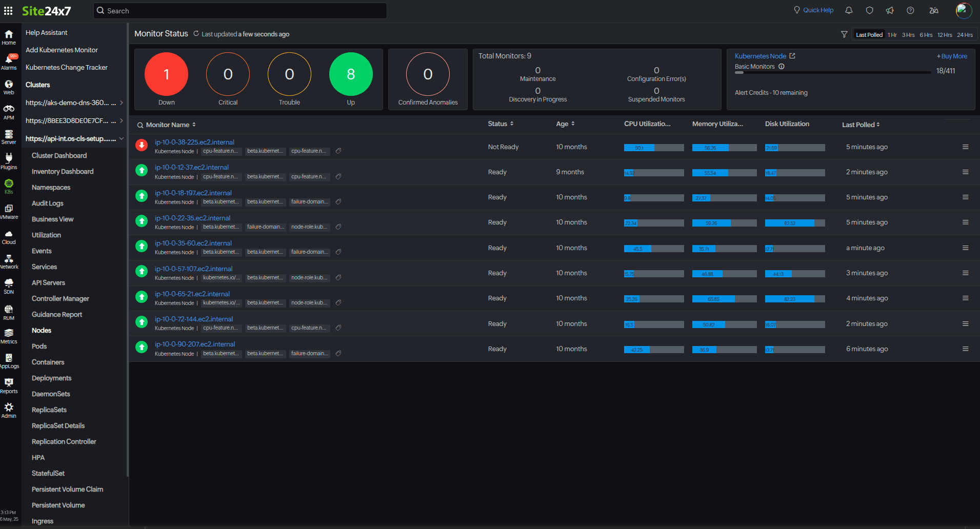
Task: Open the Admin settings icon
Action: click(9, 411)
